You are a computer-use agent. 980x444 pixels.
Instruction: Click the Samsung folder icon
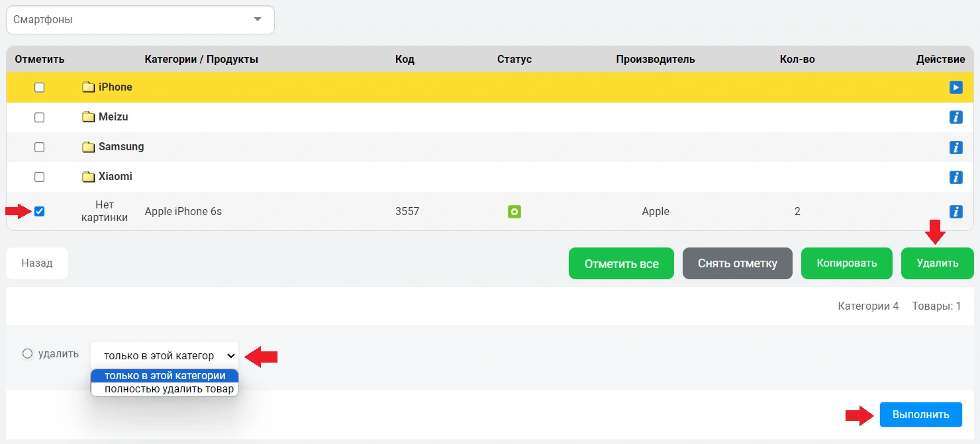click(x=89, y=147)
